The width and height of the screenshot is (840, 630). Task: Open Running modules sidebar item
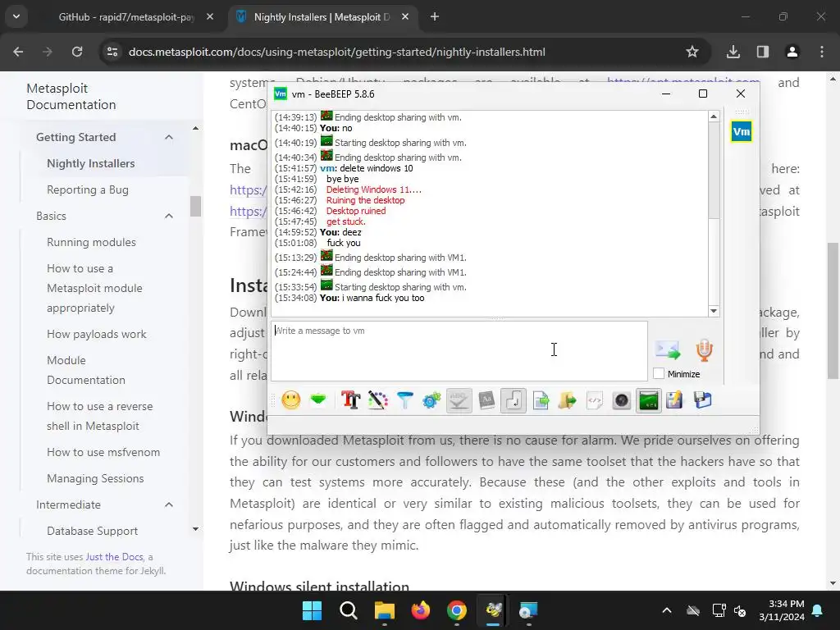91,242
